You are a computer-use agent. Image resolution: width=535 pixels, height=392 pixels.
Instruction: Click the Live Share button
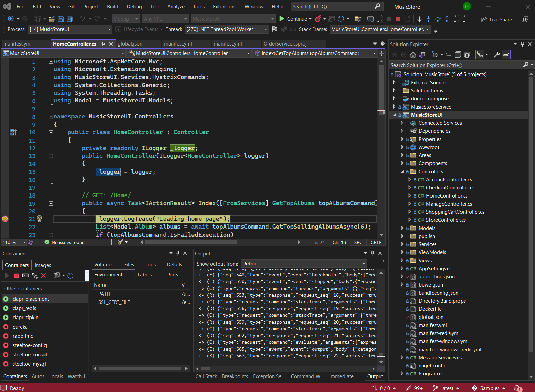tap(496, 20)
